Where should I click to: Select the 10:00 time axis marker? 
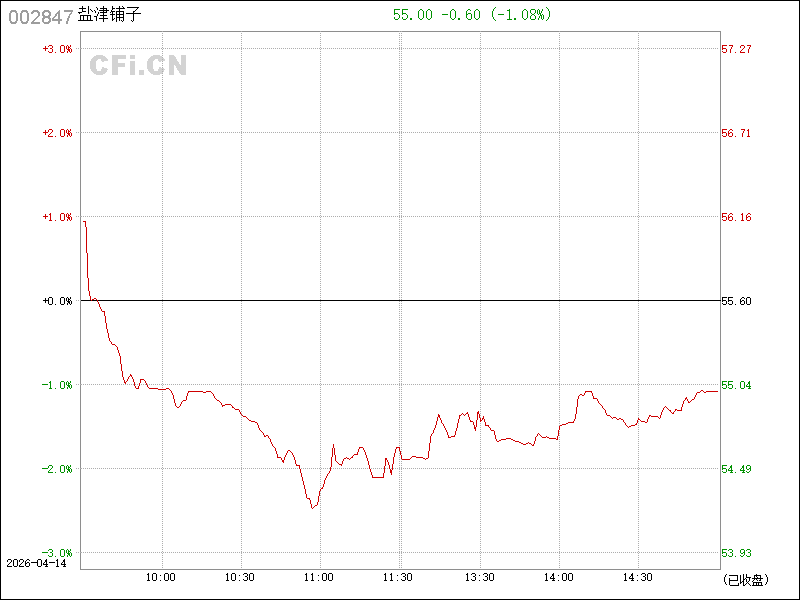pyautogui.click(x=161, y=577)
